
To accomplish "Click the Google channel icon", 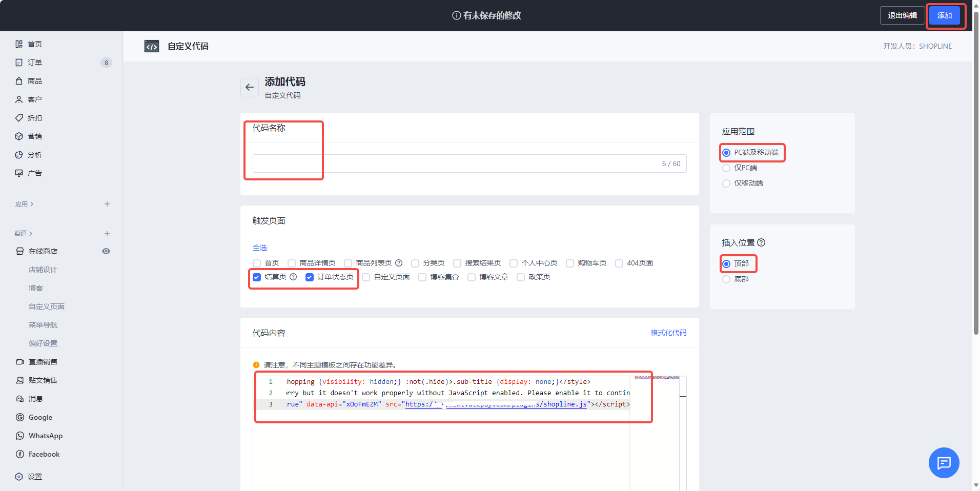I will point(20,417).
